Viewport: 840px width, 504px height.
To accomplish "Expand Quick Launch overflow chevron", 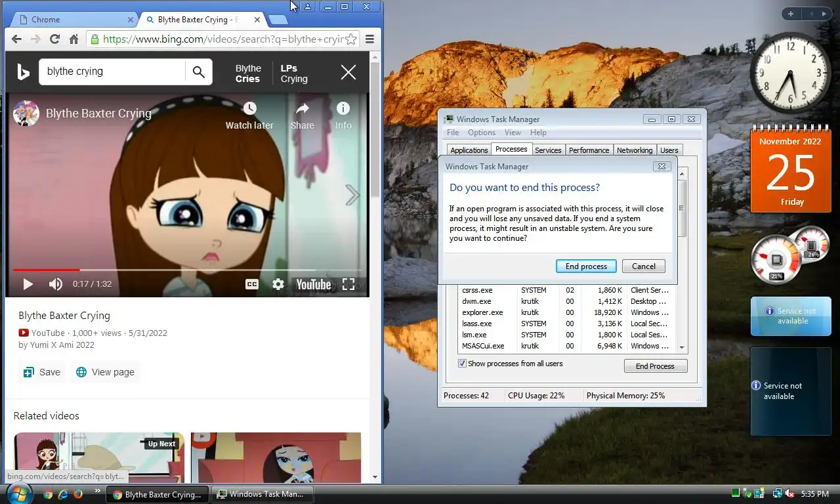I will coord(98,491).
